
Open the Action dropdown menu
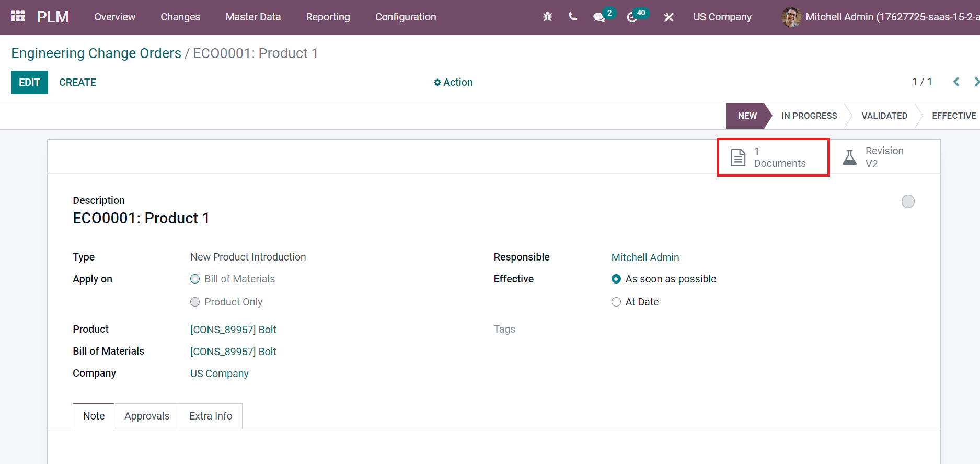453,82
